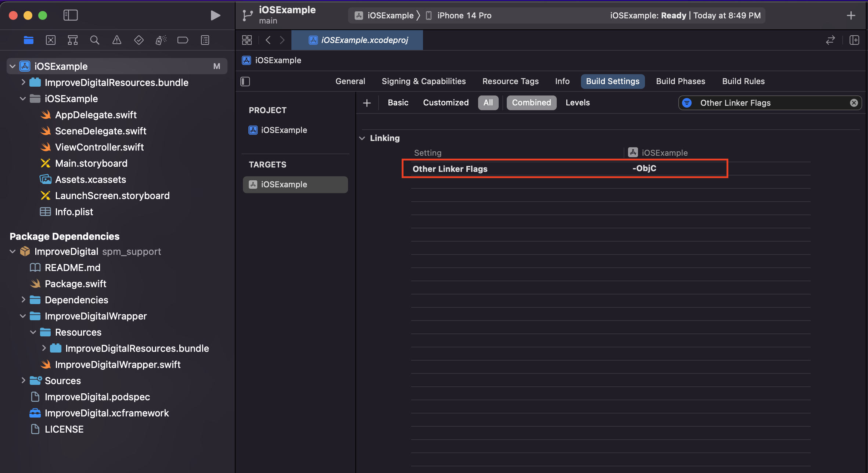The height and width of the screenshot is (473, 868).
Task: Select the Build Settings tab
Action: point(613,82)
